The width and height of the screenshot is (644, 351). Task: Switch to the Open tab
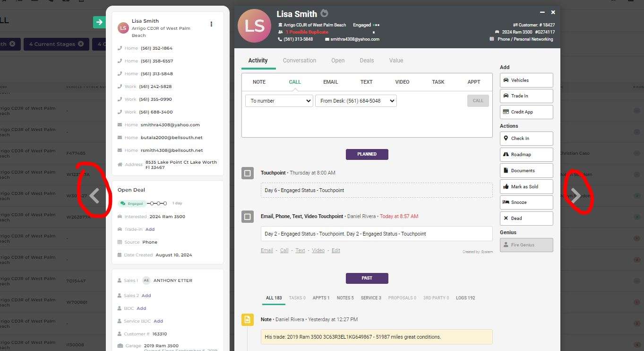pos(338,61)
